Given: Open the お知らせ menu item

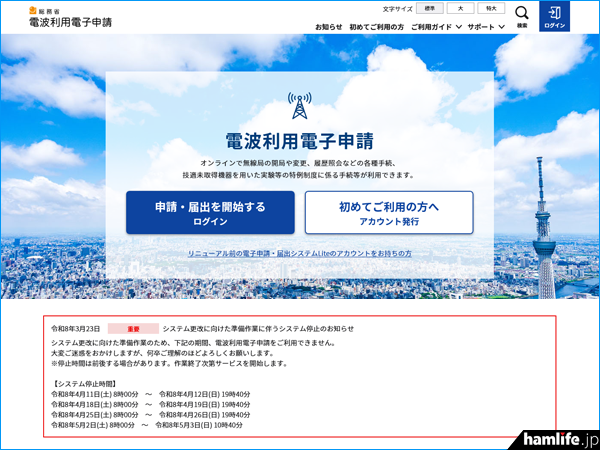Looking at the screenshot, I should 329,27.
